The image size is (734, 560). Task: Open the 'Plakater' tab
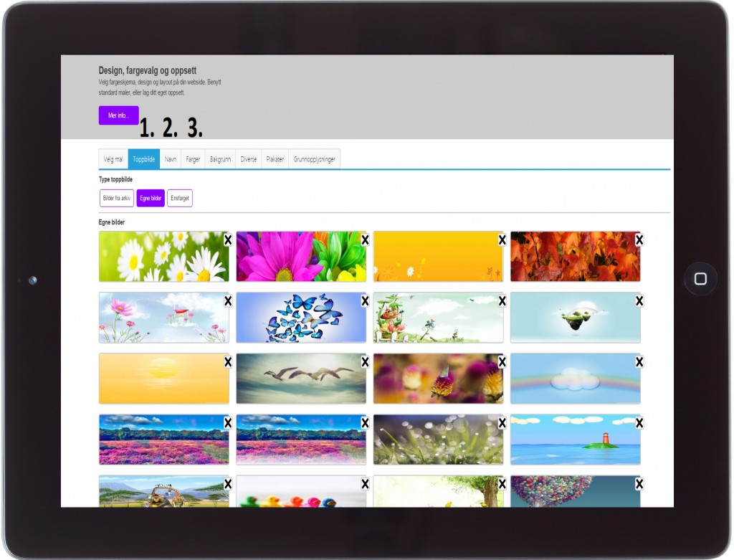point(275,159)
